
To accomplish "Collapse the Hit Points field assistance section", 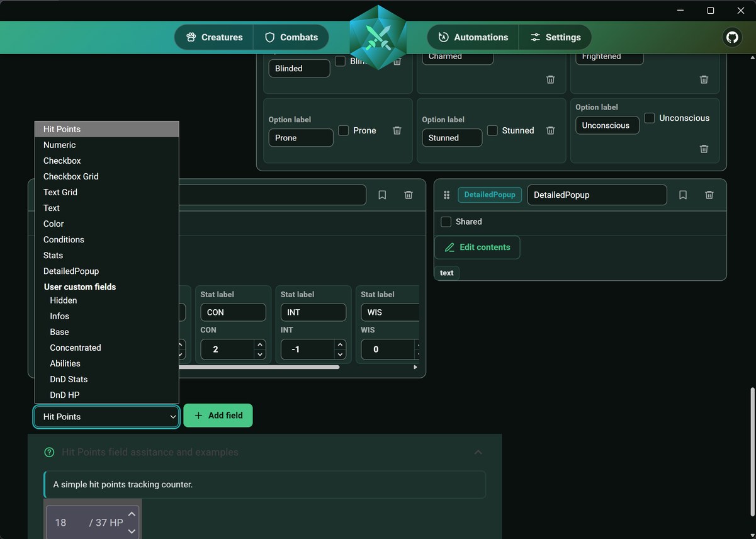I will [x=478, y=452].
